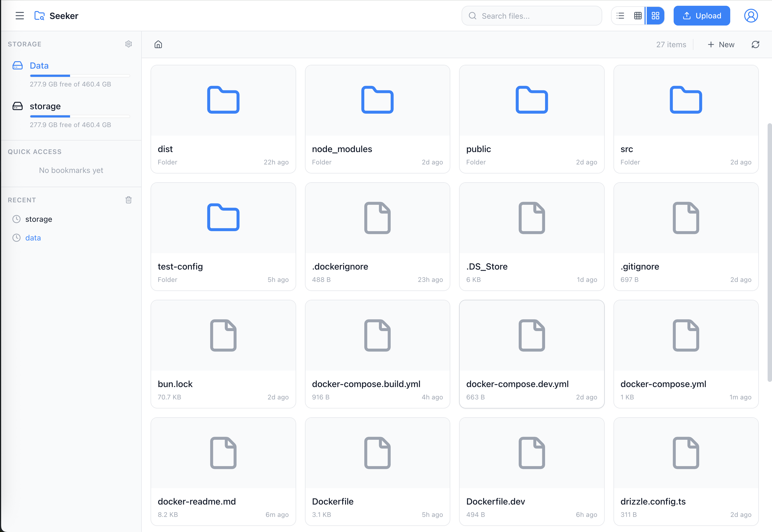Refresh the file listing
This screenshot has width=772, height=532.
[x=755, y=45]
